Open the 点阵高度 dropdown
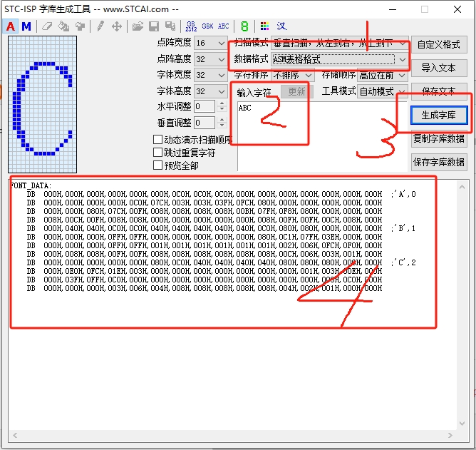Viewport: 476px width, 450px height. click(x=211, y=59)
